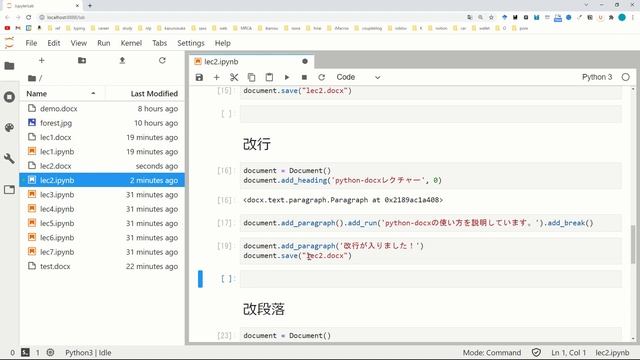The image size is (640, 360).
Task: Run the selected cell
Action: (x=287, y=77)
